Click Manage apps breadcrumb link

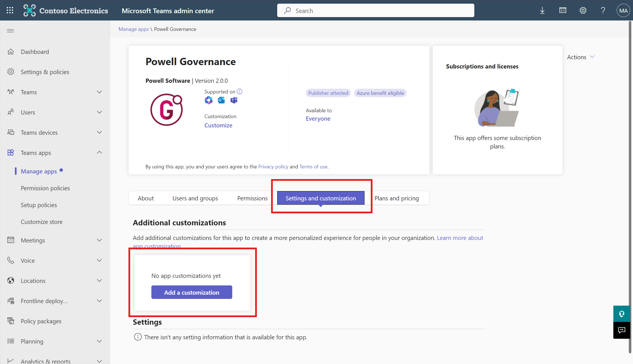tap(133, 29)
